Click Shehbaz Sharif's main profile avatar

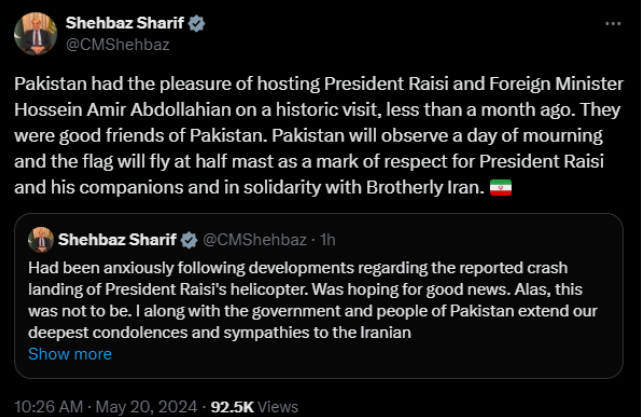[x=35, y=33]
